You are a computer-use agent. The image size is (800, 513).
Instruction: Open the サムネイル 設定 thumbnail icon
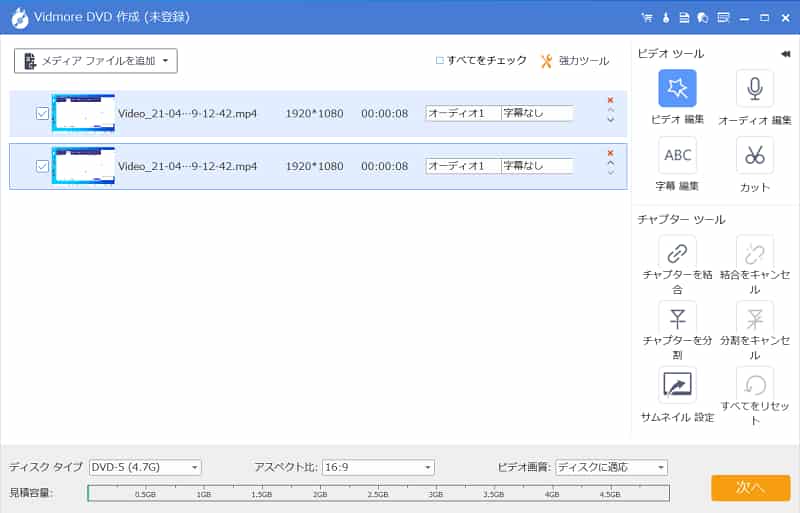(x=677, y=385)
